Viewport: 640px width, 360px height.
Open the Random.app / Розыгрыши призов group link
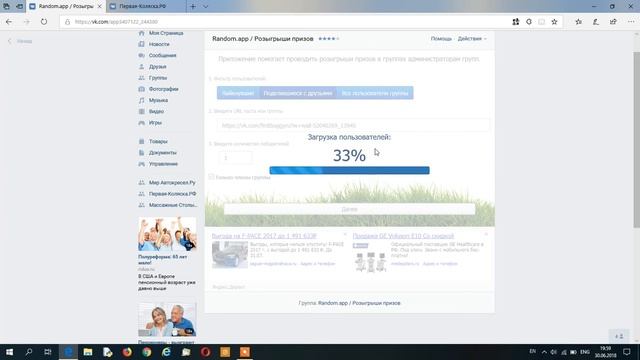[359, 303]
